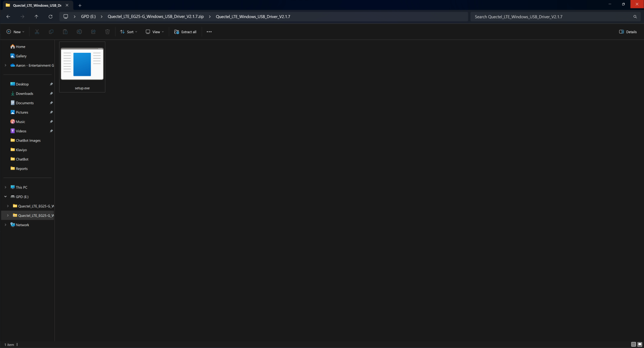Open the New dropdown menu
This screenshot has height=348, width=644.
[x=16, y=32]
